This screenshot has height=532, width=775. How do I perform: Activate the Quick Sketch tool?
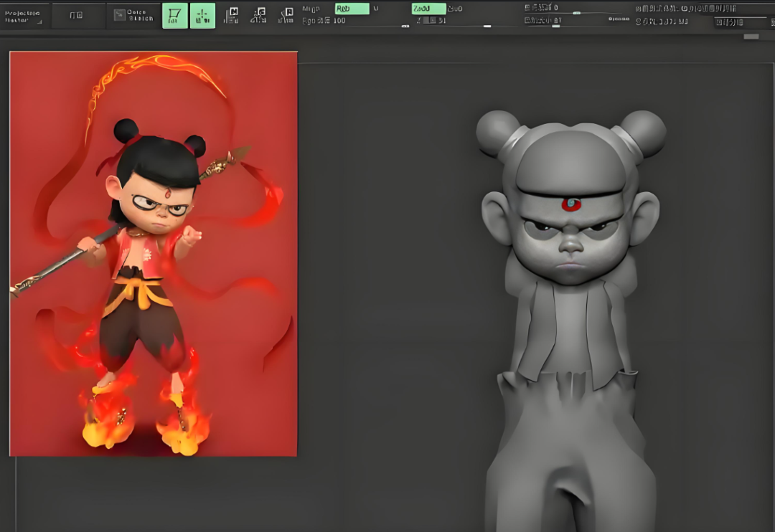(133, 16)
